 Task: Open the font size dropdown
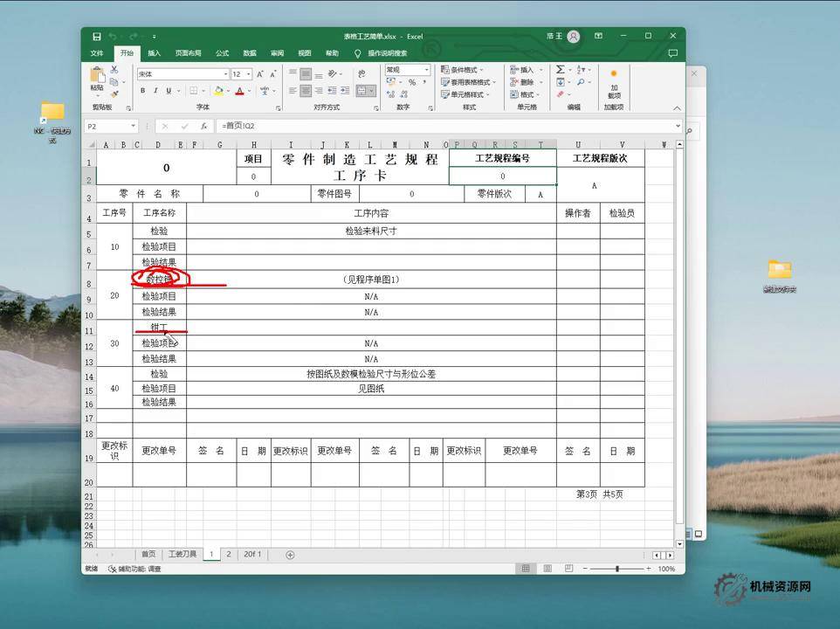point(247,73)
